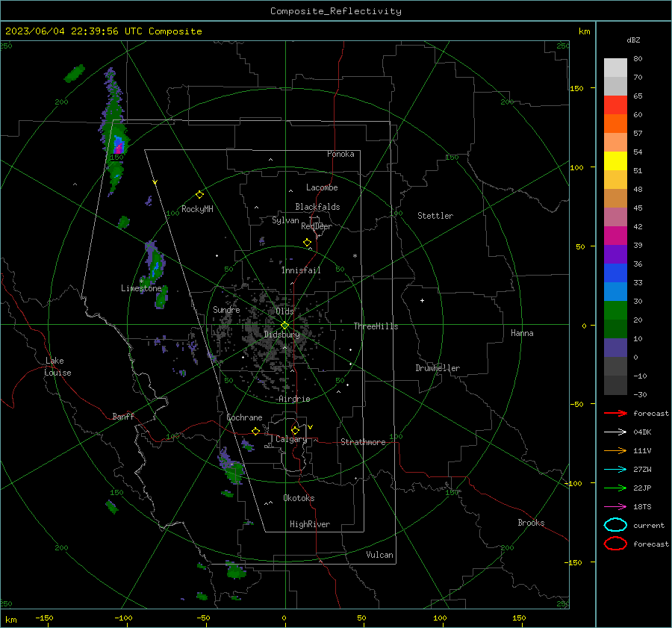Click the red forecast arrow in legend
Viewport: 672px width, 628px height.
[x=615, y=413]
